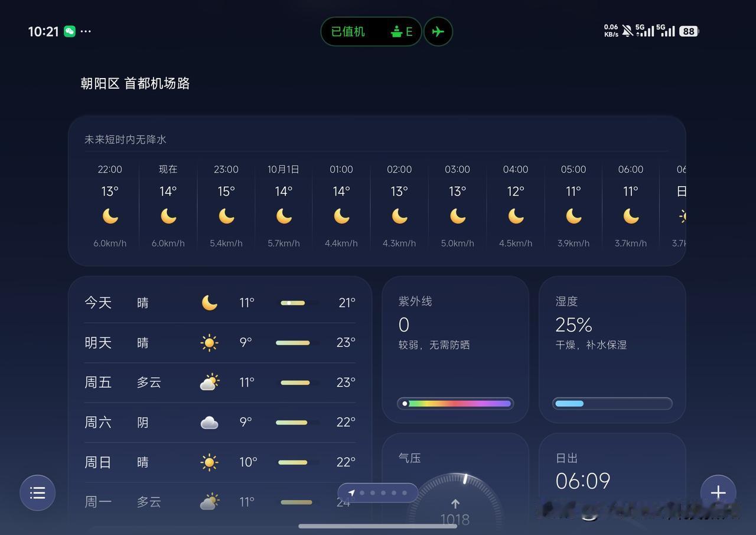Open the 紫外线 UV index card
The height and width of the screenshot is (535, 756).
tap(455, 349)
